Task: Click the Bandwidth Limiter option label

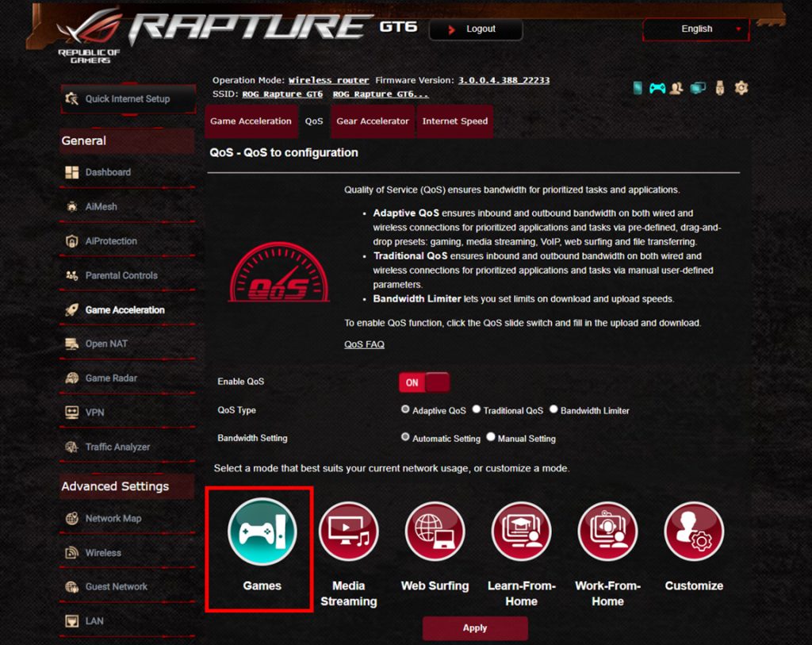Action: 595,411
